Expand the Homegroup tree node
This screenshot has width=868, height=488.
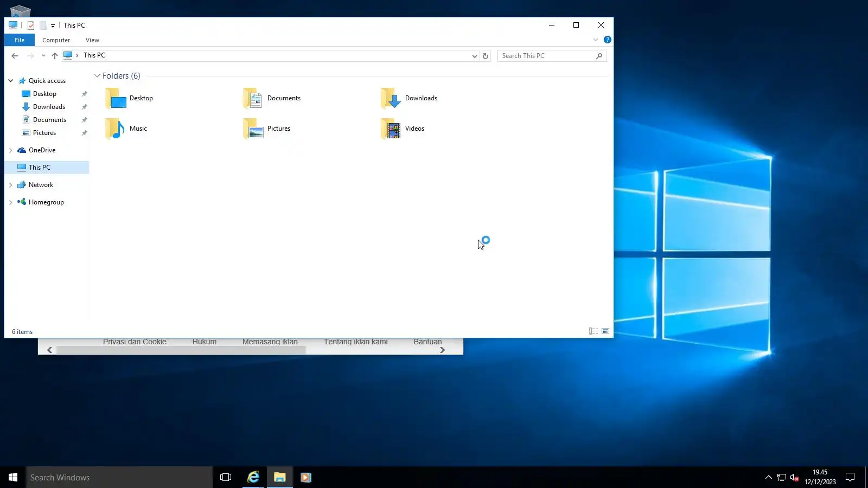10,202
